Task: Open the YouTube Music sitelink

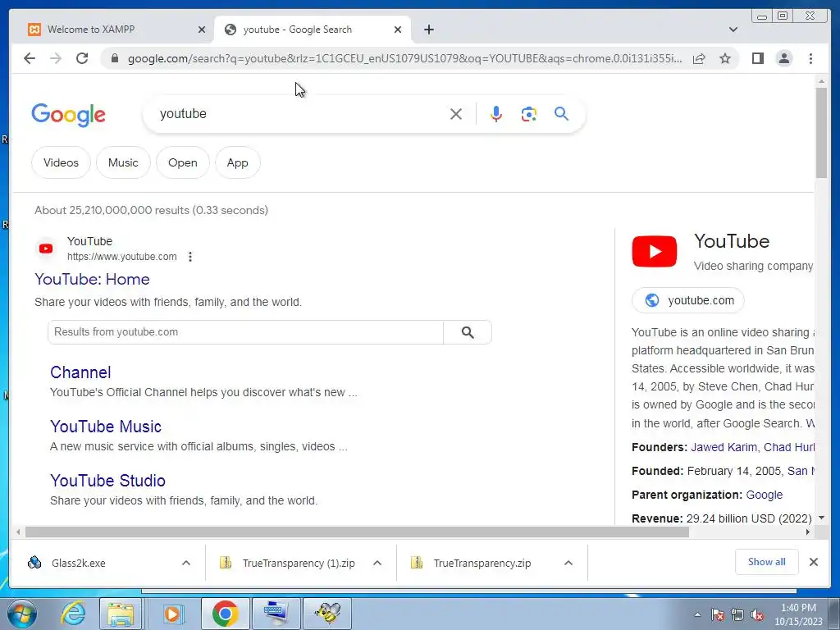Action: [x=106, y=427]
